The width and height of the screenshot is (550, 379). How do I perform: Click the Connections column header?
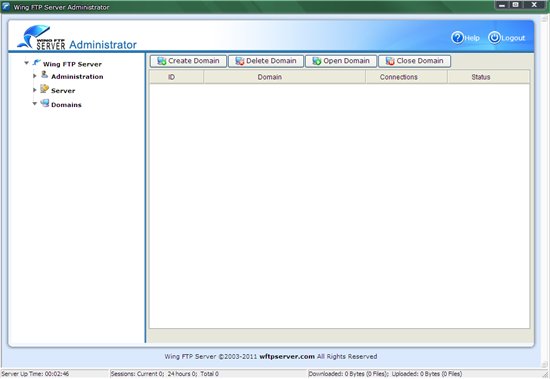click(x=407, y=77)
